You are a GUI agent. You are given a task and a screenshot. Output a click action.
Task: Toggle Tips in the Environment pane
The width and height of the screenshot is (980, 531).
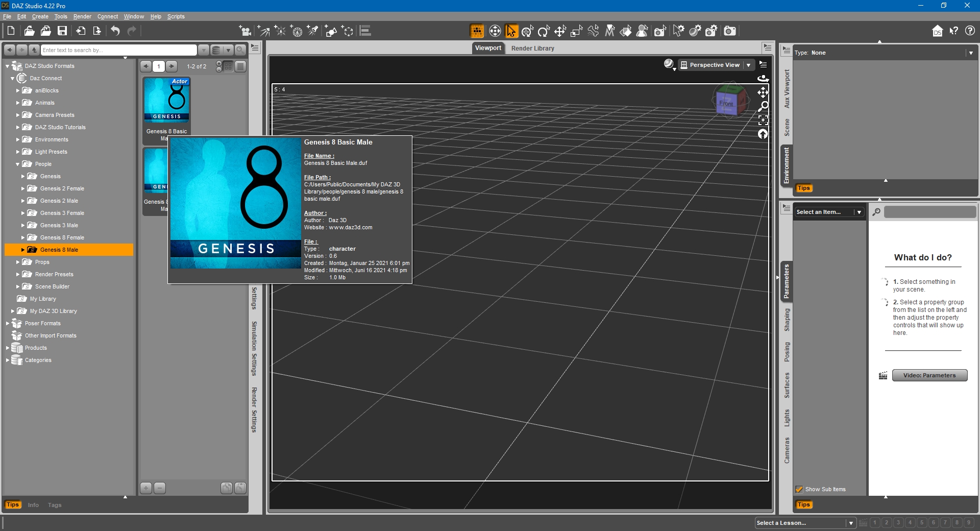click(804, 188)
